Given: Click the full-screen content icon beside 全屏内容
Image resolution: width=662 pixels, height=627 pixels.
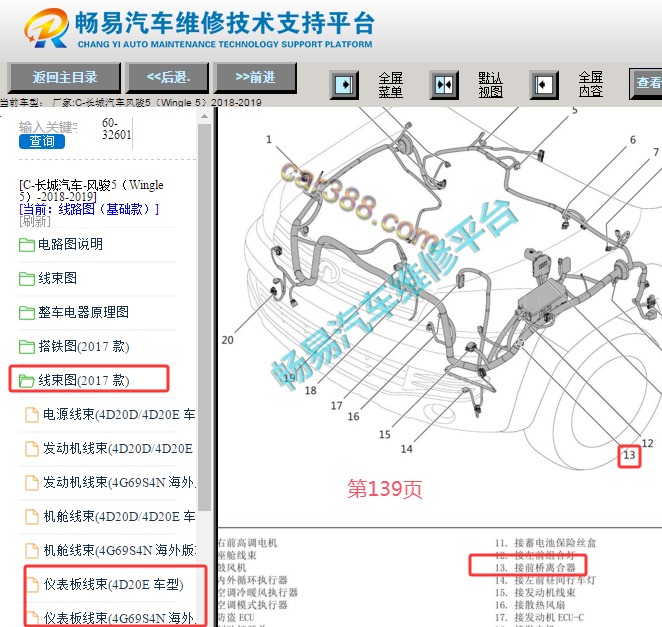Looking at the screenshot, I should pyautogui.click(x=544, y=85).
